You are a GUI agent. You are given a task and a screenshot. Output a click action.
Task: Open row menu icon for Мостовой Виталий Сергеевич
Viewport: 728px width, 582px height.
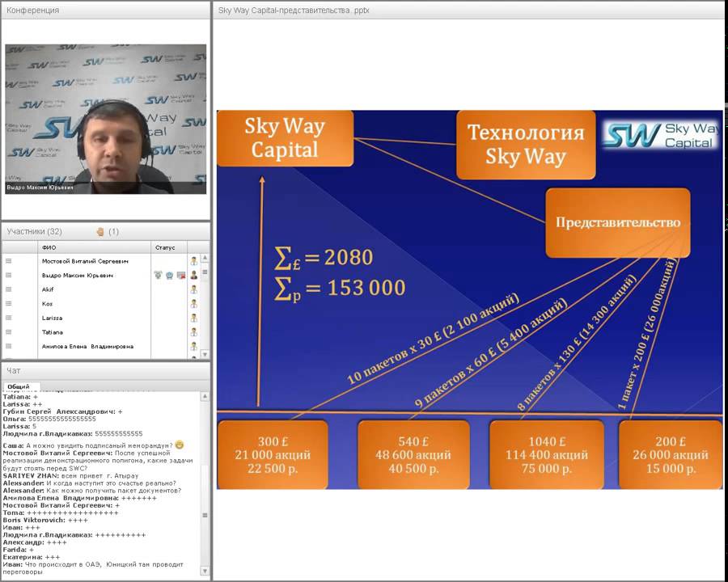click(x=8, y=261)
